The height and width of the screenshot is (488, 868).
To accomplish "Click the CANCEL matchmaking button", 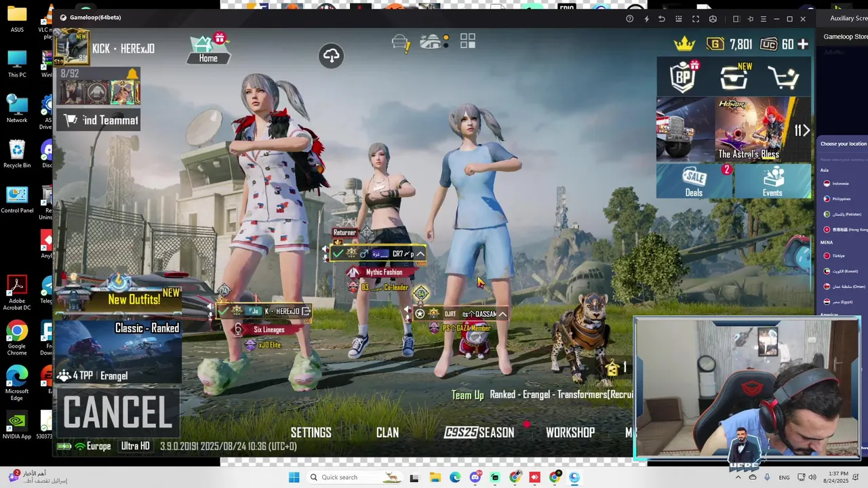I will (118, 411).
